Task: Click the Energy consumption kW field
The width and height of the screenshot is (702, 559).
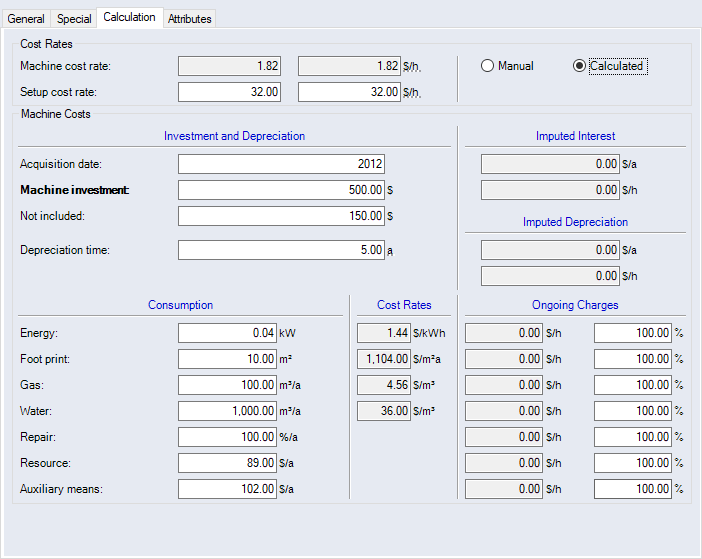Action: coord(227,333)
